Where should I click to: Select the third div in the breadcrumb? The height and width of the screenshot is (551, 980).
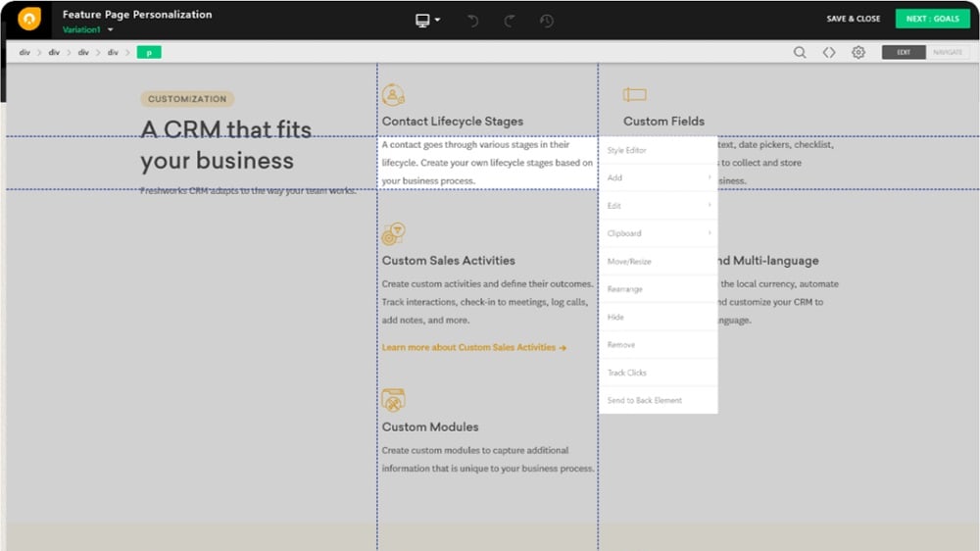coord(83,53)
